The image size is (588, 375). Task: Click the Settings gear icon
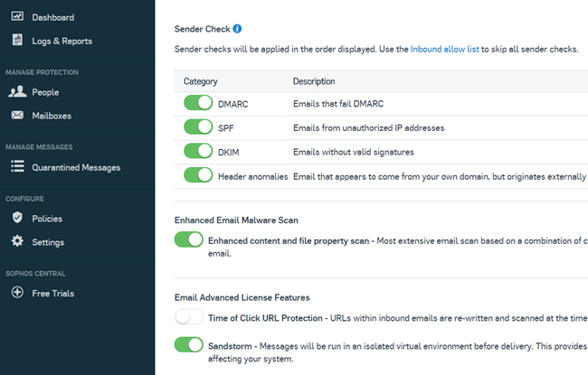point(16,242)
